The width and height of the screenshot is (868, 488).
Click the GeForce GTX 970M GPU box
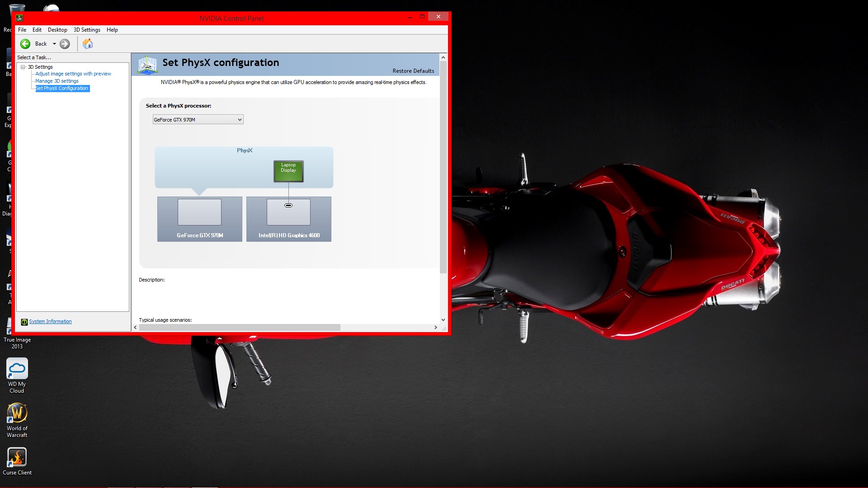point(199,219)
